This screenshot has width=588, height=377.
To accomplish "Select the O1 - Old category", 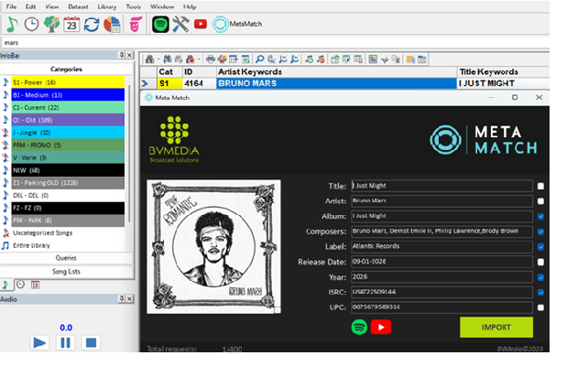I will [68, 120].
